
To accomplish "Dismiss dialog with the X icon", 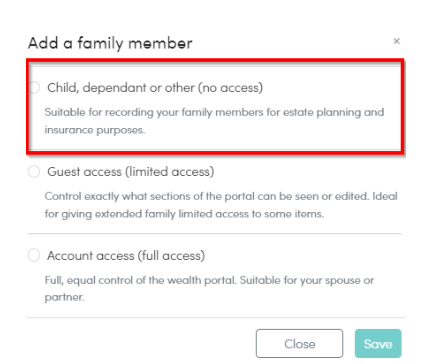I will 396,41.
